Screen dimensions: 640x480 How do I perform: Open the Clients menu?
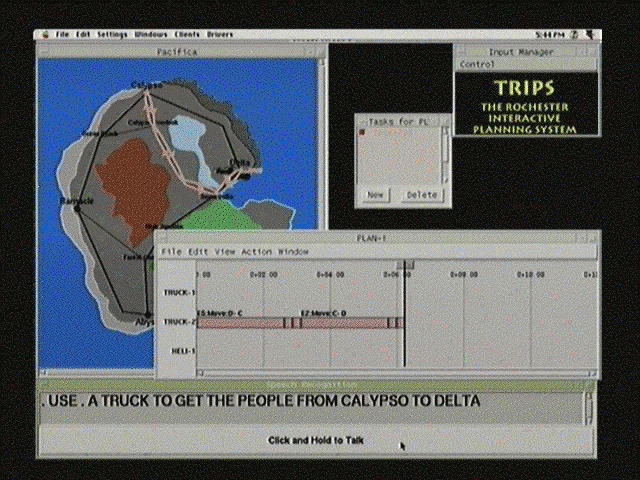pyautogui.click(x=187, y=35)
